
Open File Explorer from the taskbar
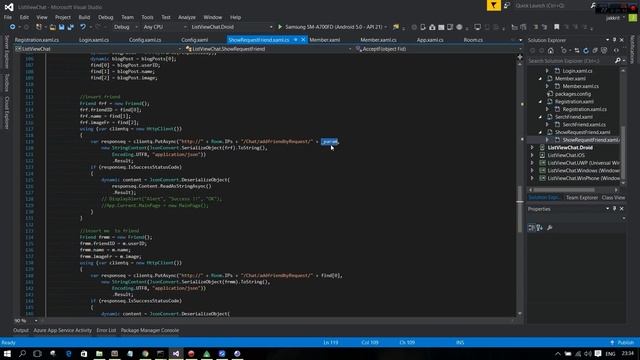pos(99,353)
